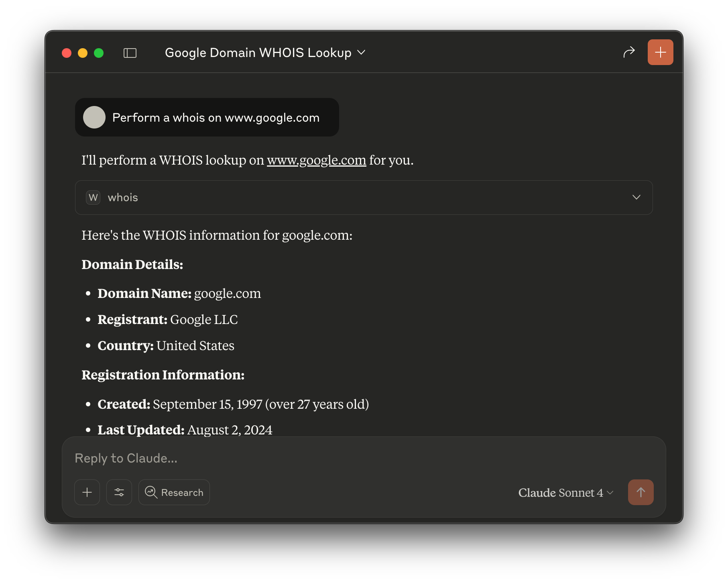Open the tools sliders settings icon
This screenshot has height=583, width=728.
tap(119, 492)
